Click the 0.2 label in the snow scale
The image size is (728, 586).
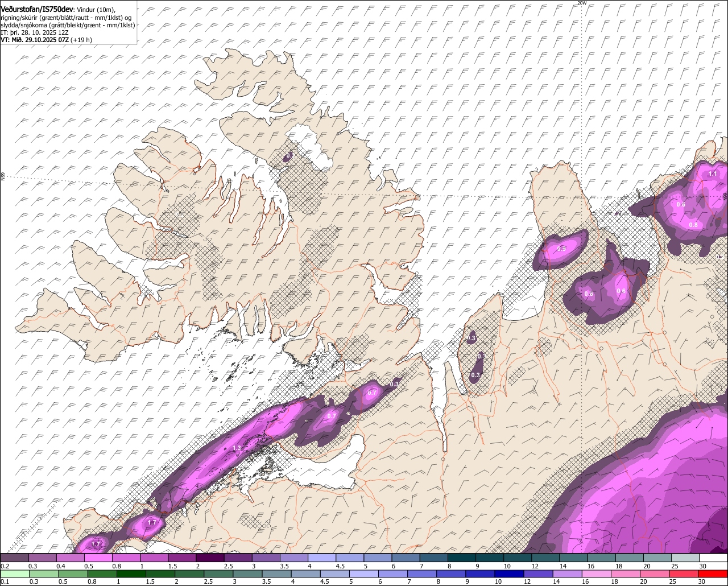click(x=5, y=566)
